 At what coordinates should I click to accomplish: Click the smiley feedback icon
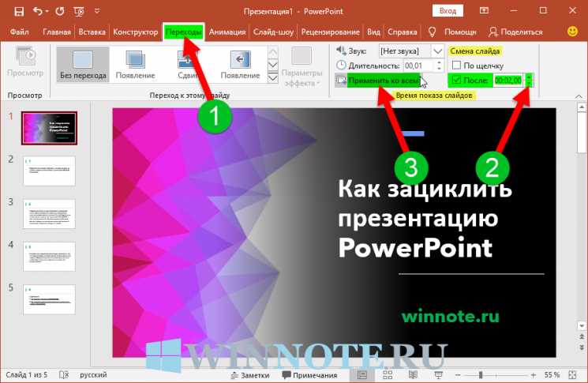[x=572, y=32]
